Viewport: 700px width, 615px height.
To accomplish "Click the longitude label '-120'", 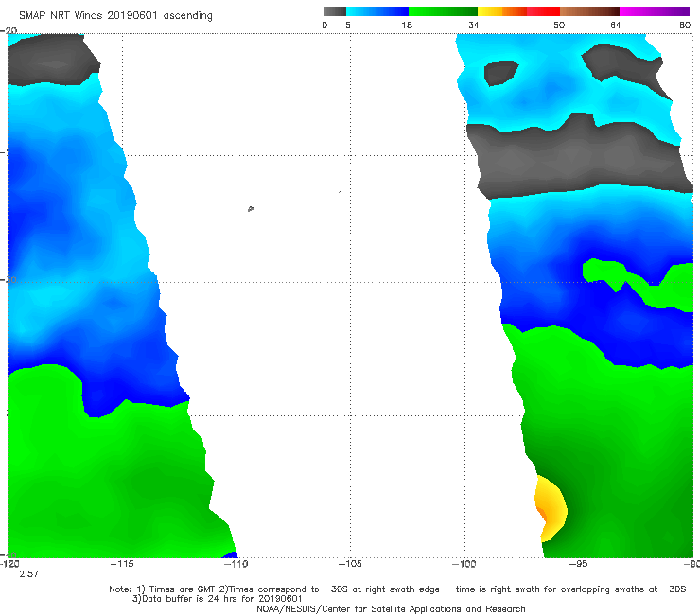I will (9, 564).
